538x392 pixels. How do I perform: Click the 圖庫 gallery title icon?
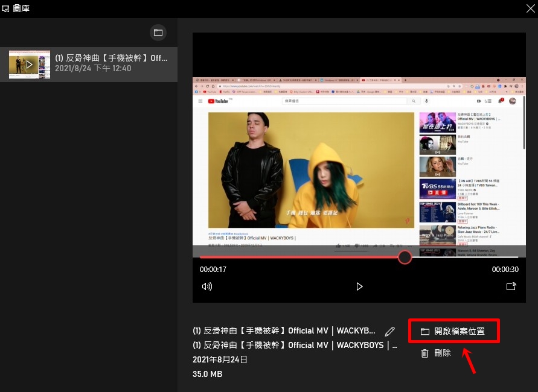[5, 8]
